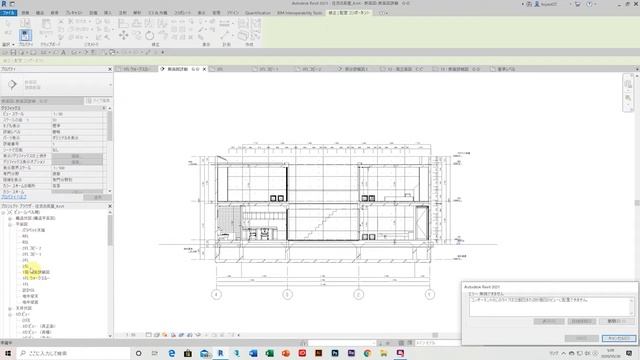Switch to the 1FL ウォークスルー view tab
Viewport: 640px width, 360px height.
(136, 69)
